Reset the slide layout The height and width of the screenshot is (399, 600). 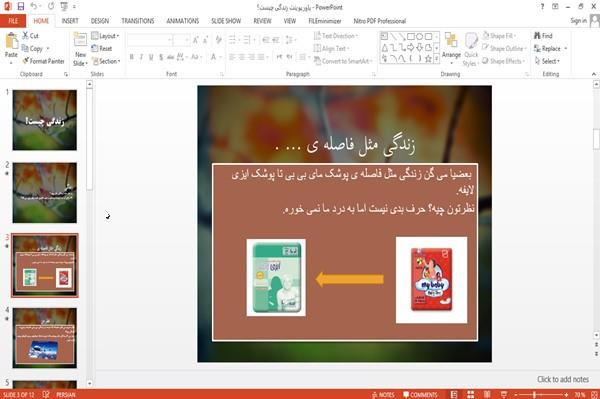(102, 48)
